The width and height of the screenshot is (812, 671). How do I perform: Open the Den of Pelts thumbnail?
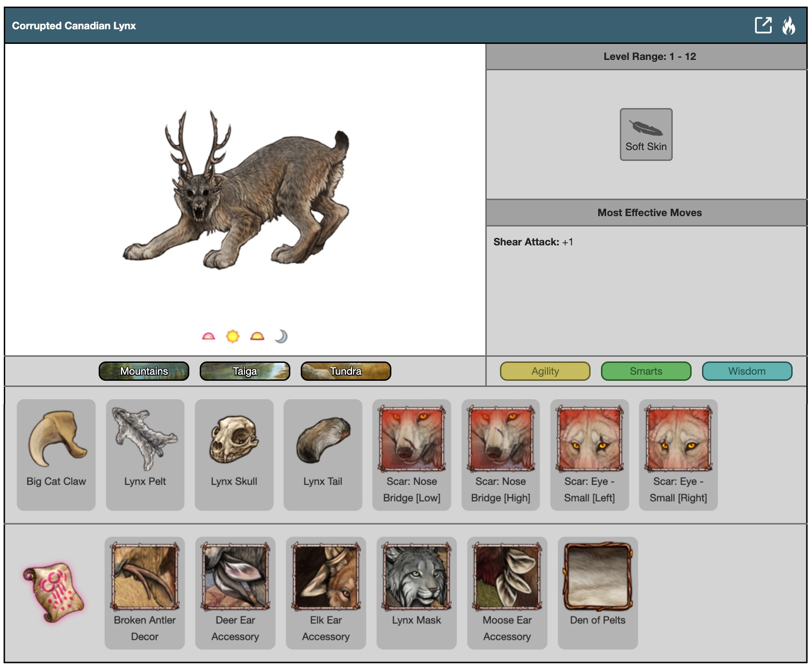pyautogui.click(x=598, y=577)
